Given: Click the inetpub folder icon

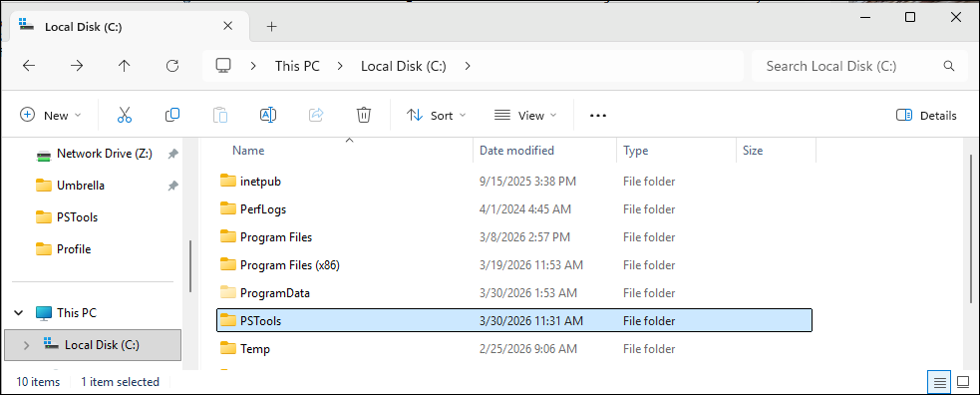Looking at the screenshot, I should click(228, 182).
